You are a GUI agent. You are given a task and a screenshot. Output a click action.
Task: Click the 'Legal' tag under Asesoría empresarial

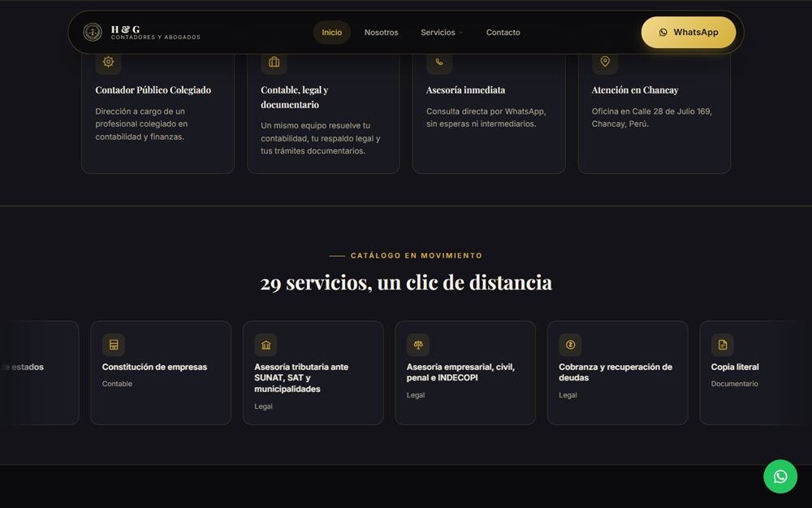(415, 395)
